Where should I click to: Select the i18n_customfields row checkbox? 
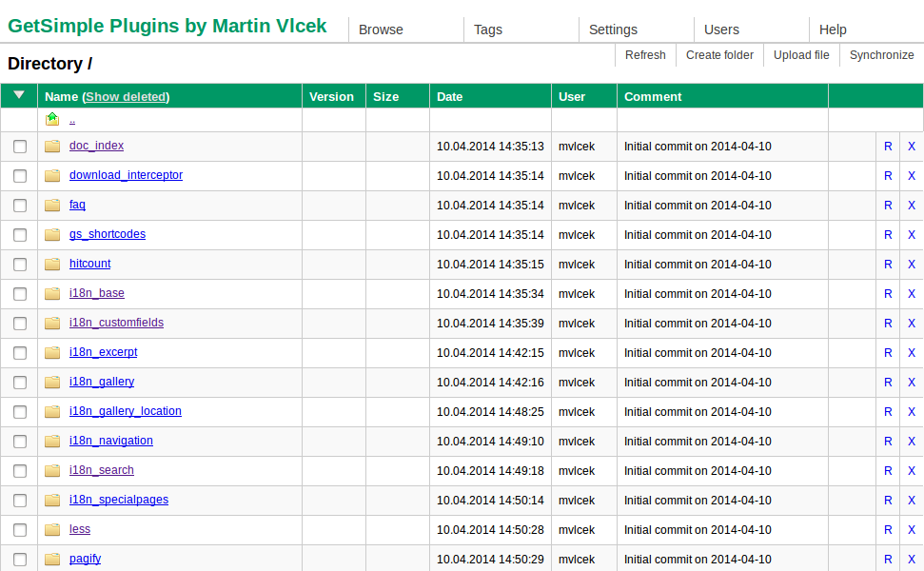(x=20, y=324)
